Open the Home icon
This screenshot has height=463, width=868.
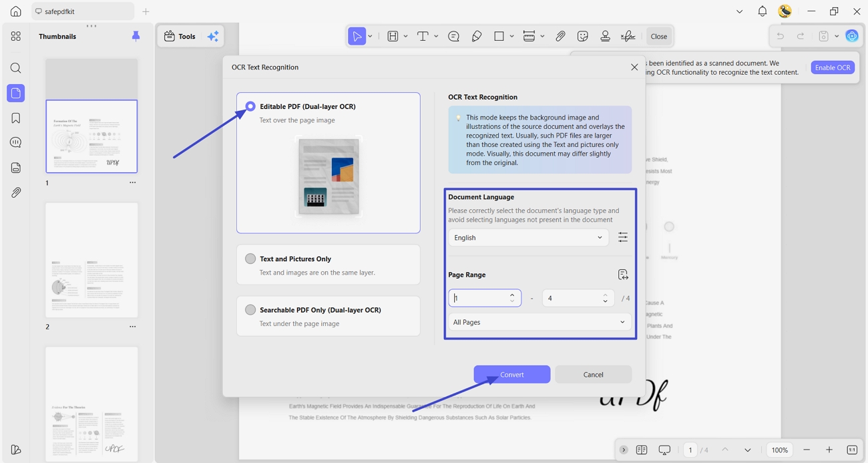pyautogui.click(x=16, y=11)
